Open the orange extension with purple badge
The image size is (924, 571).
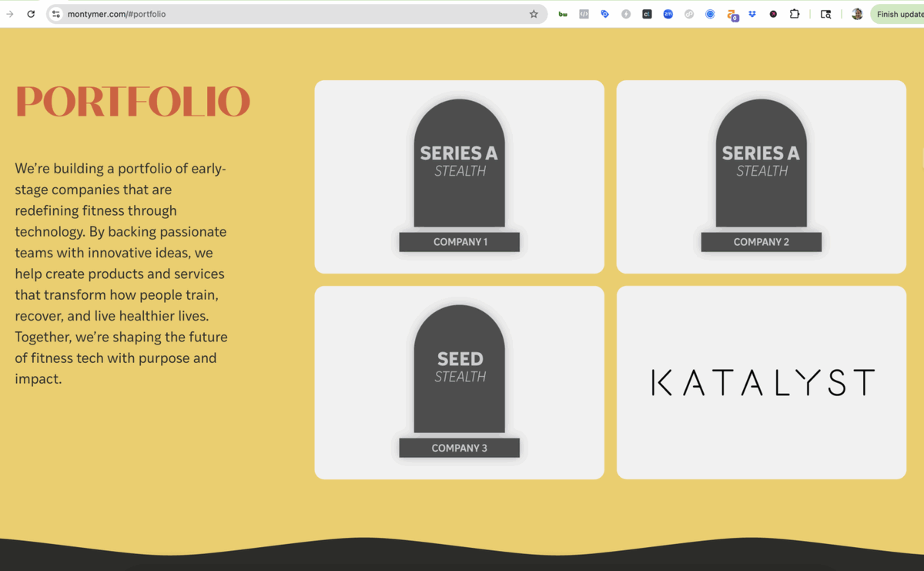pyautogui.click(x=732, y=15)
